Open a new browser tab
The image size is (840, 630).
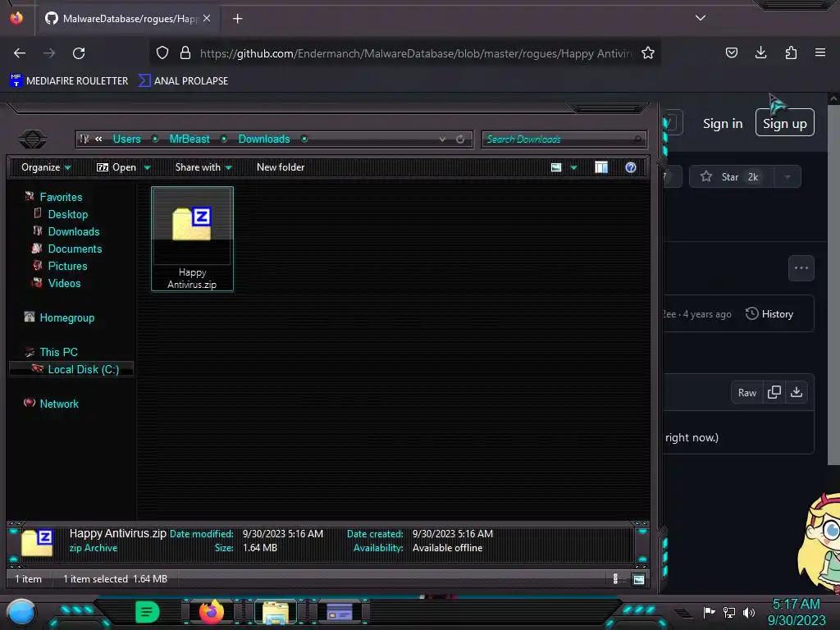pyautogui.click(x=237, y=19)
